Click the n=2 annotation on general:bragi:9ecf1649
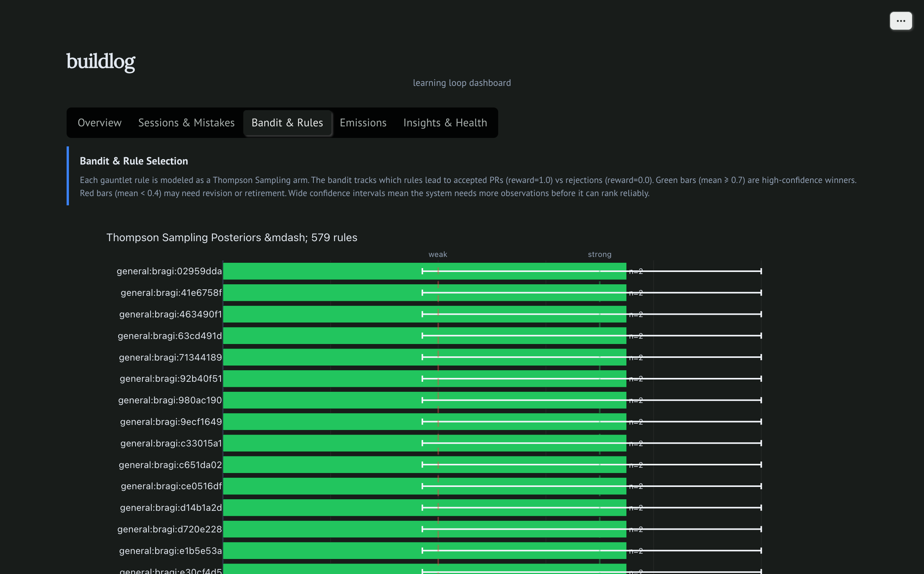The width and height of the screenshot is (924, 574). tap(636, 422)
